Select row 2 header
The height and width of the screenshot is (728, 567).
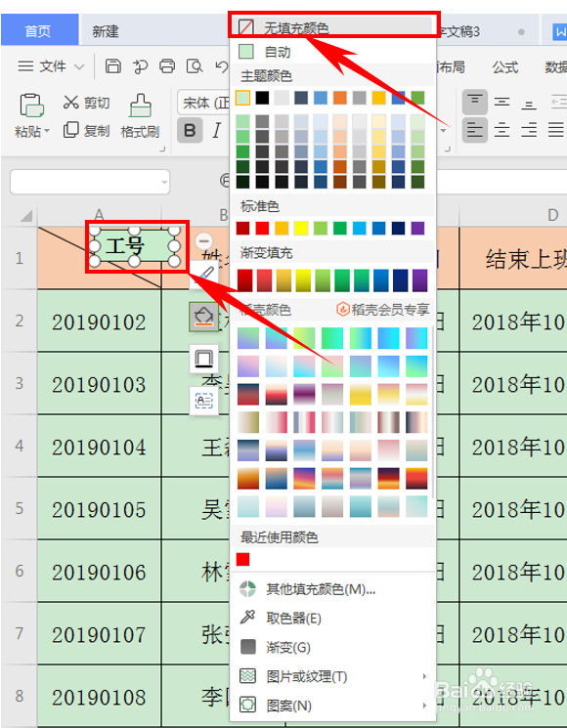point(19,321)
